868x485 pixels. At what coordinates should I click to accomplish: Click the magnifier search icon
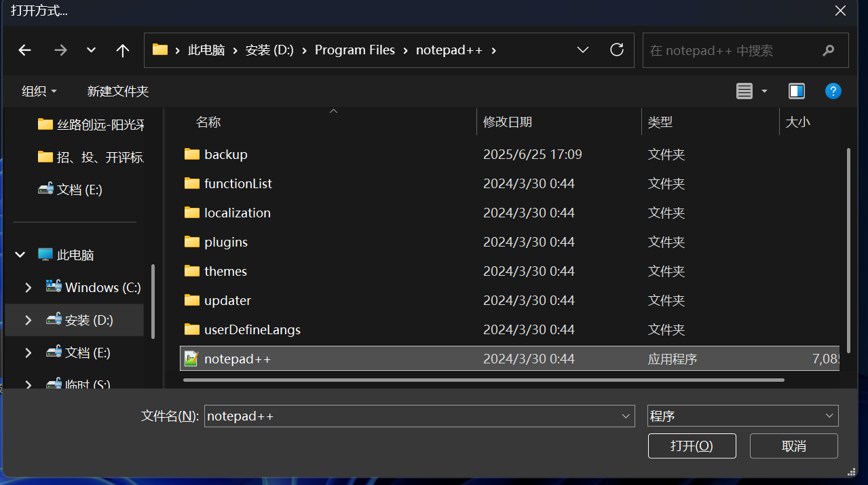coord(828,50)
